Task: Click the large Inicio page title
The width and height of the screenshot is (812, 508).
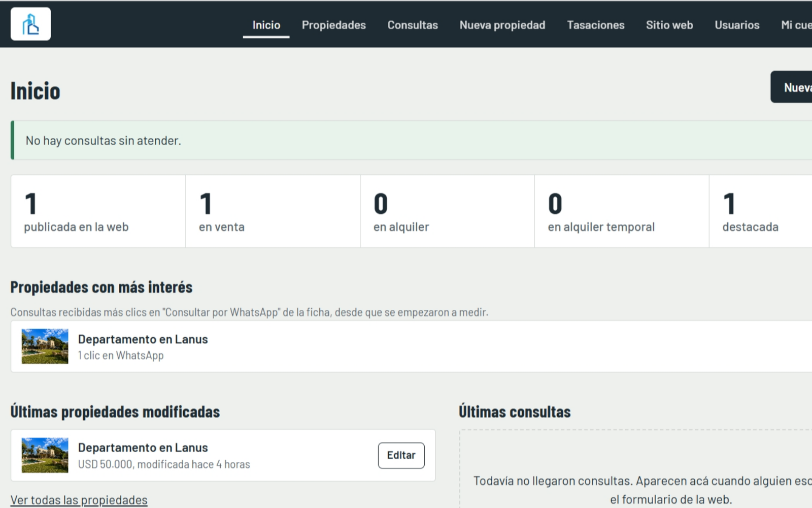Action: [x=36, y=91]
